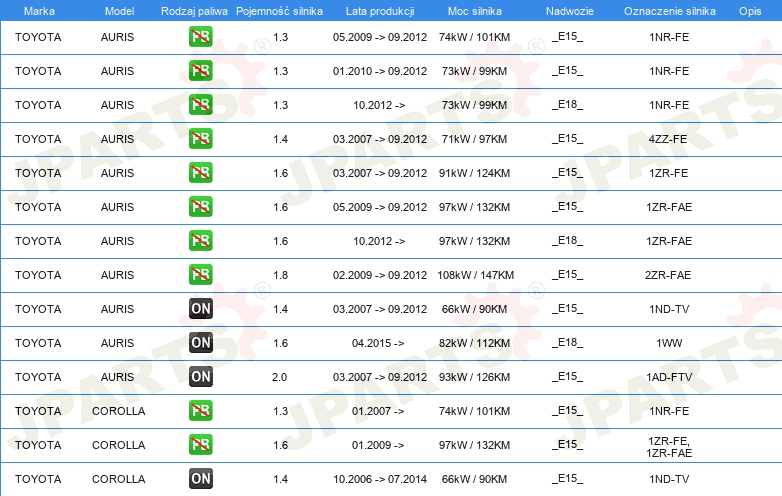Screen dimensions: 782x496
Task: Click the Rodzaj paliwa column header
Action: 192,10
